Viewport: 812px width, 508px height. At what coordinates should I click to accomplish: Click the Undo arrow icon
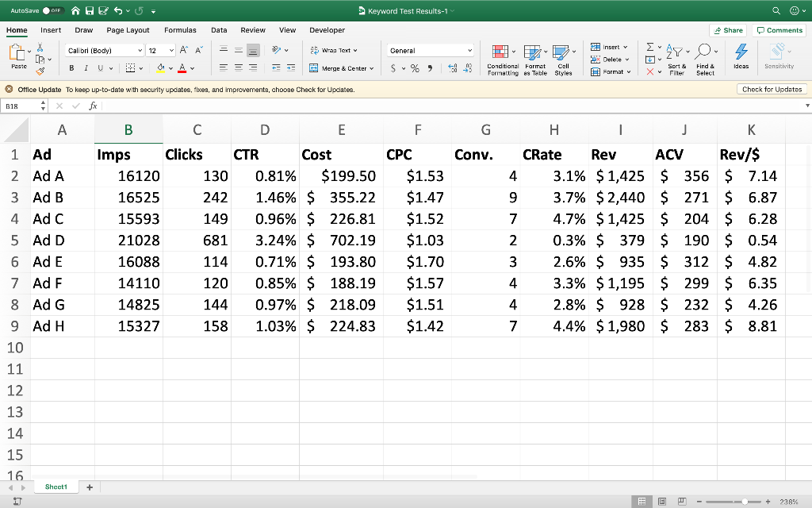pos(118,10)
